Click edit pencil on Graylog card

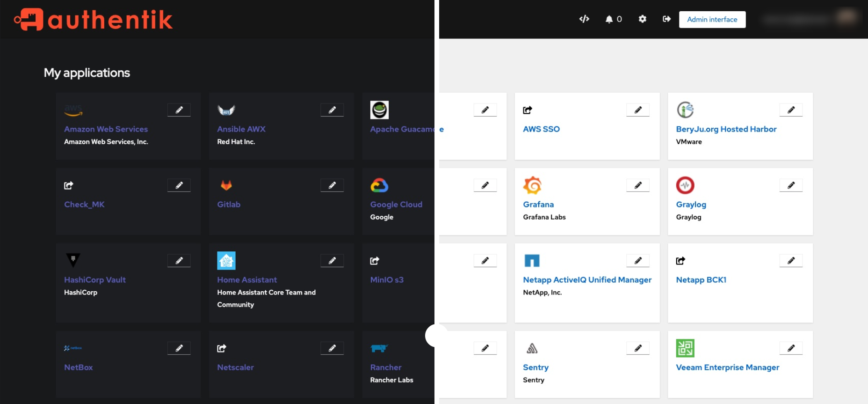pyautogui.click(x=791, y=185)
